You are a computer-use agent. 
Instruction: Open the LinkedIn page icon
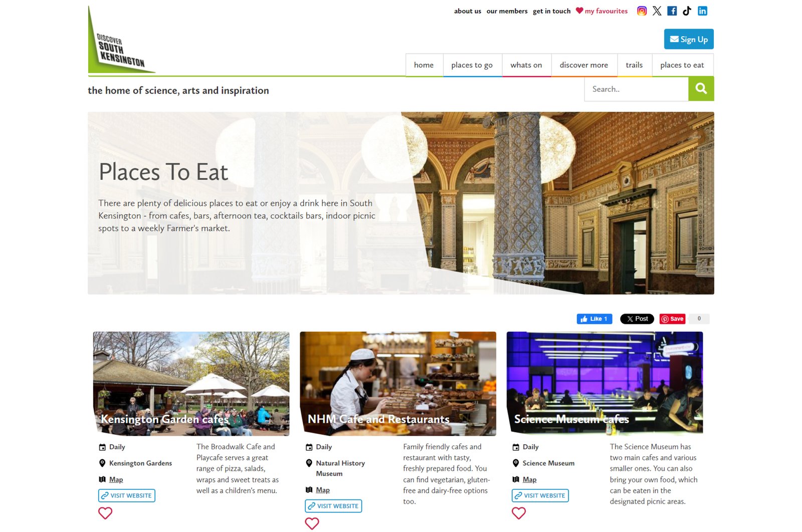[x=702, y=11]
